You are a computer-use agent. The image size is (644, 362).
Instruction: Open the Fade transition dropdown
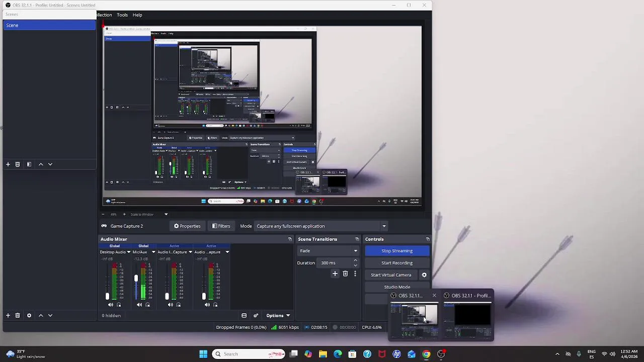coord(328,251)
